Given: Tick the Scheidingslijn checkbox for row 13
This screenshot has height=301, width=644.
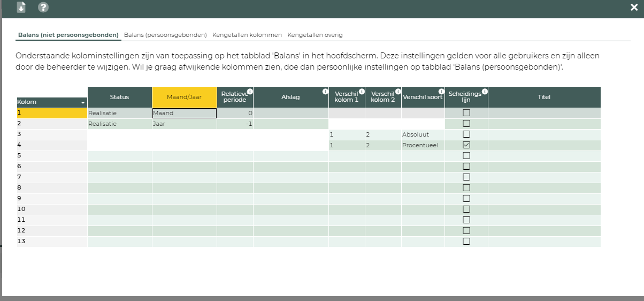Looking at the screenshot, I should tap(466, 242).
